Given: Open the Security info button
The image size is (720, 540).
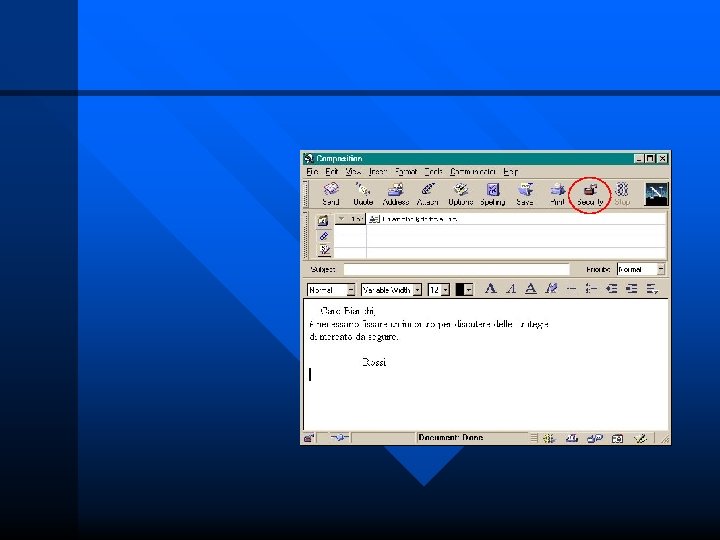Looking at the screenshot, I should tap(590, 194).
